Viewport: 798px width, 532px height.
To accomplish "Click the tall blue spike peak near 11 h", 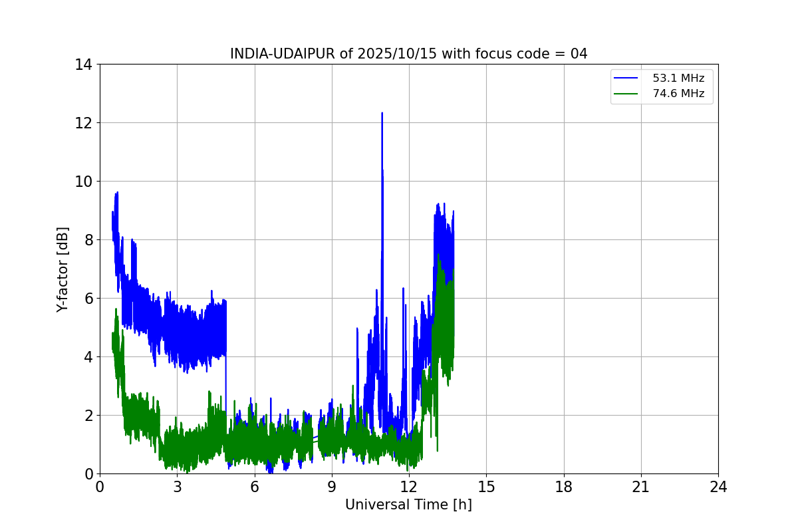I will pyautogui.click(x=382, y=114).
